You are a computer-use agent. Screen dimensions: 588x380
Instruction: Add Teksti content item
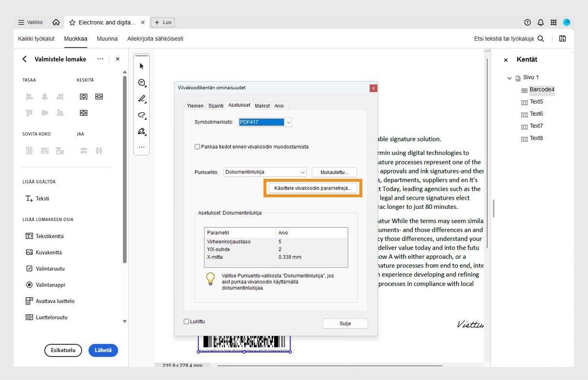[37, 198]
